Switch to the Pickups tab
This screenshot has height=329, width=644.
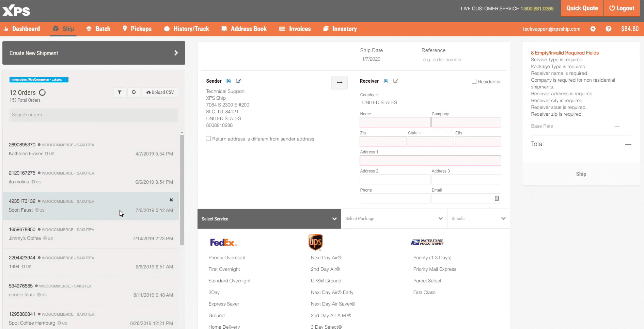(137, 29)
